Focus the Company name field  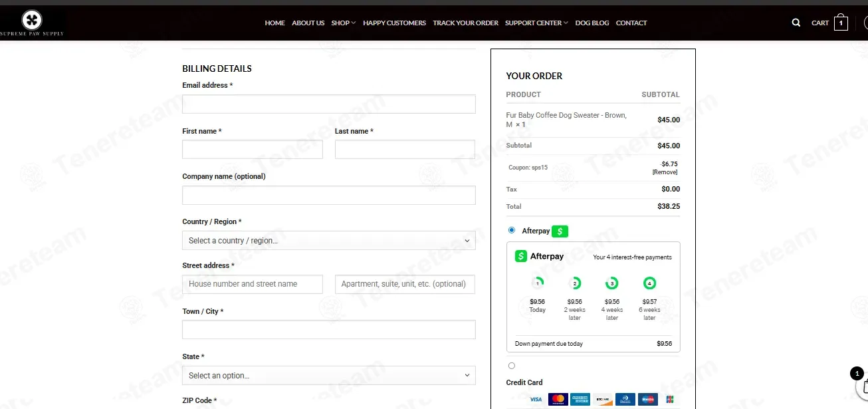(329, 195)
